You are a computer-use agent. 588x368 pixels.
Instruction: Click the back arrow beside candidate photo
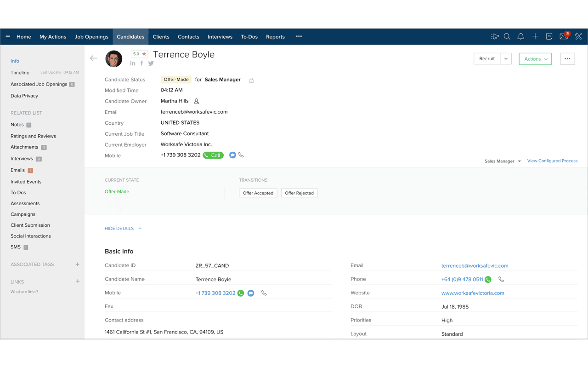(x=94, y=58)
